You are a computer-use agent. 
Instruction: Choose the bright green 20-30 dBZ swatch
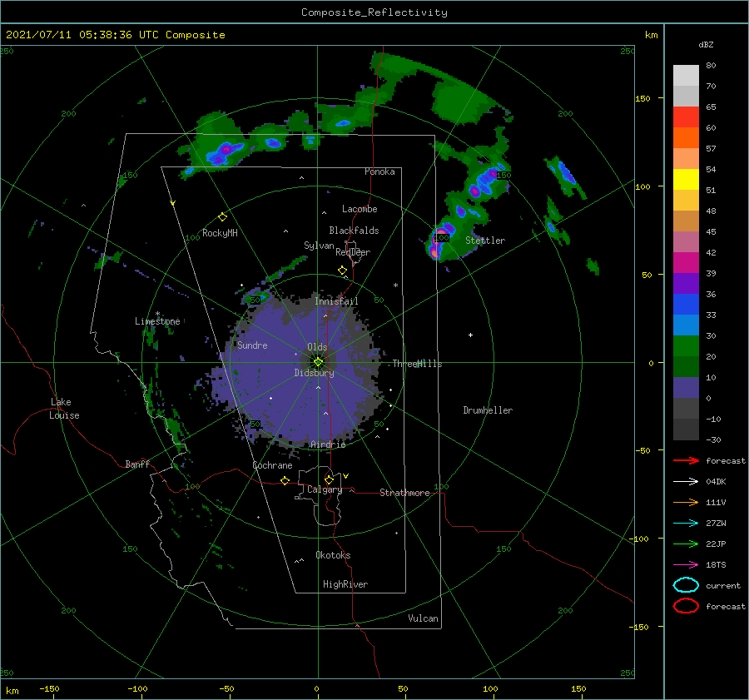click(x=686, y=346)
